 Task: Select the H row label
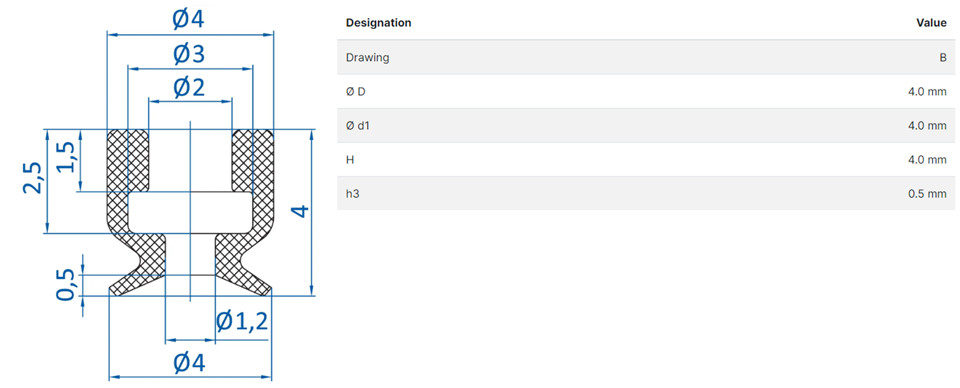point(350,160)
